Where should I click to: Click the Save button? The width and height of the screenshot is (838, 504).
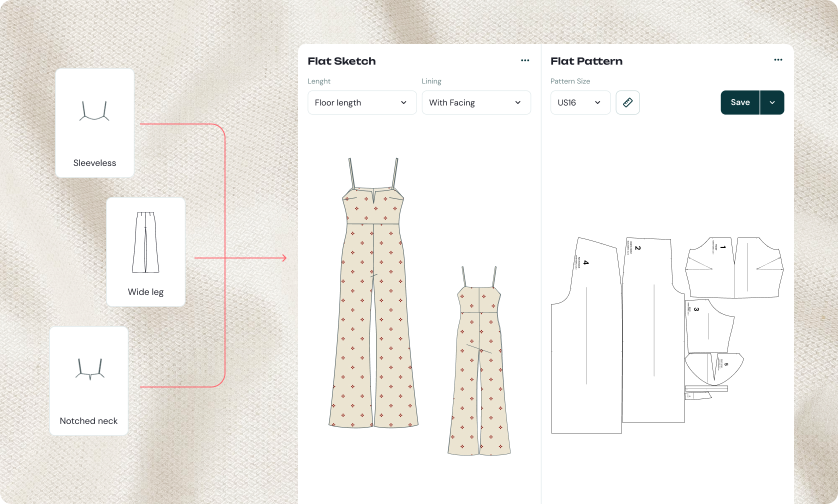point(740,102)
